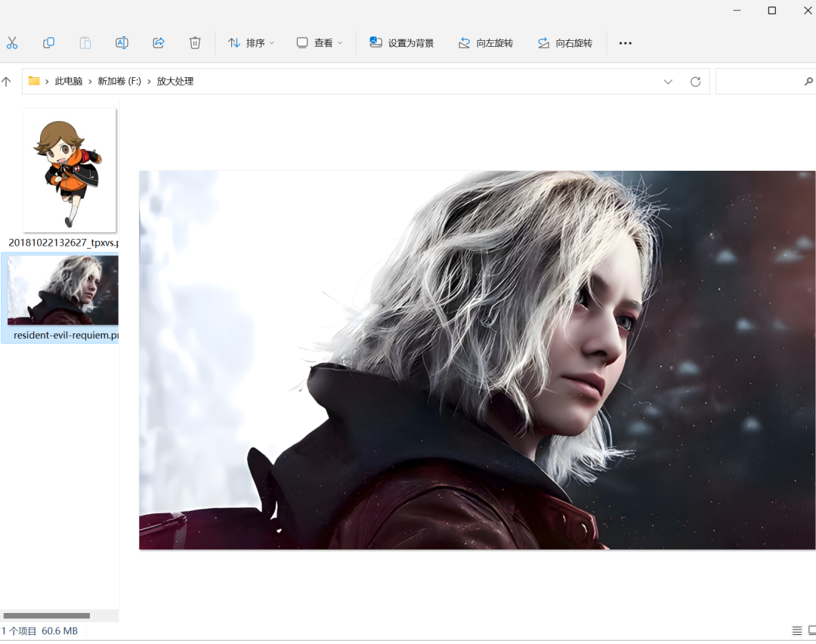
Task: Click the search input box
Action: click(x=765, y=81)
